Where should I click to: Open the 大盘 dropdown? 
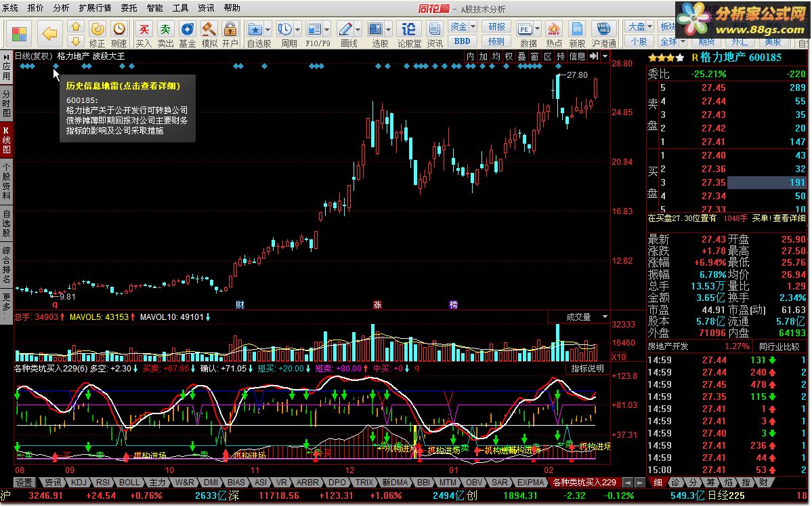click(640, 26)
